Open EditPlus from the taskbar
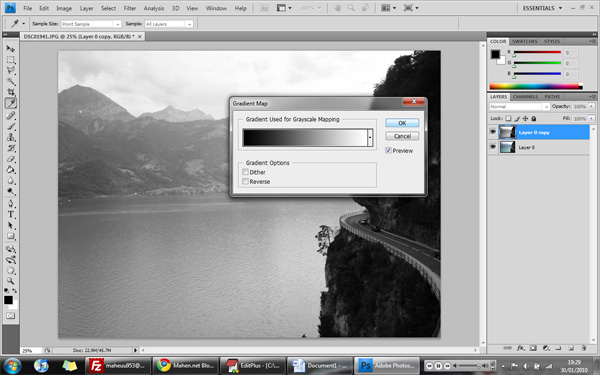This screenshot has height=375, width=600. click(253, 365)
